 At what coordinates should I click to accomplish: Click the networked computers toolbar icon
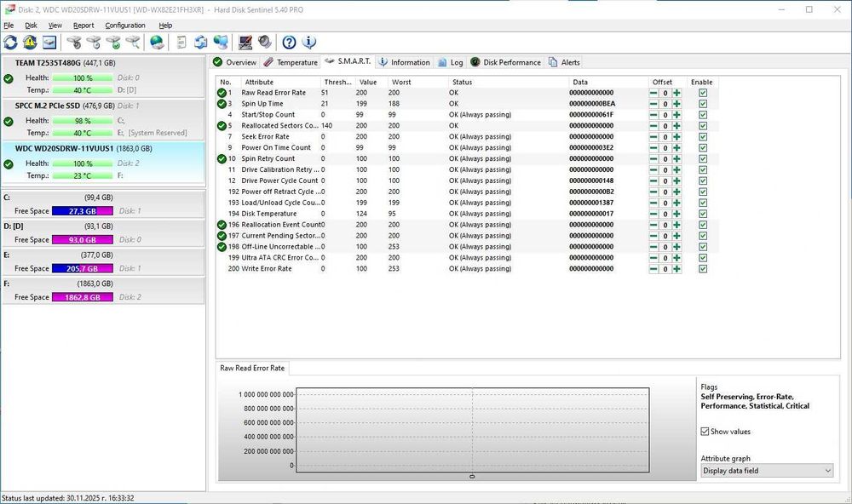(x=221, y=42)
